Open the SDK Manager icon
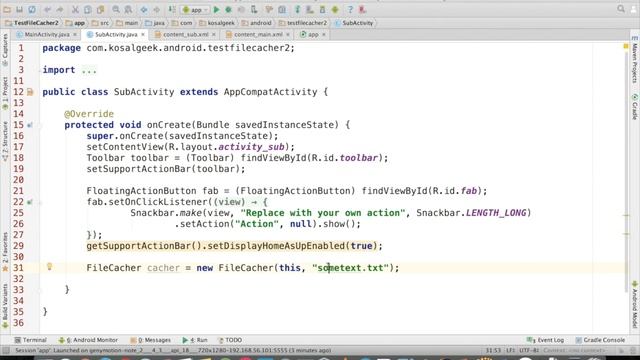Viewport: 640px width, 360px height. pos(322,9)
